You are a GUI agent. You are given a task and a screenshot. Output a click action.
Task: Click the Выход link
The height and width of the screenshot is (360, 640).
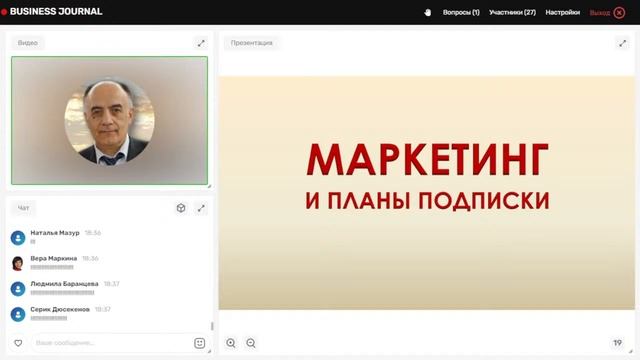tap(600, 13)
